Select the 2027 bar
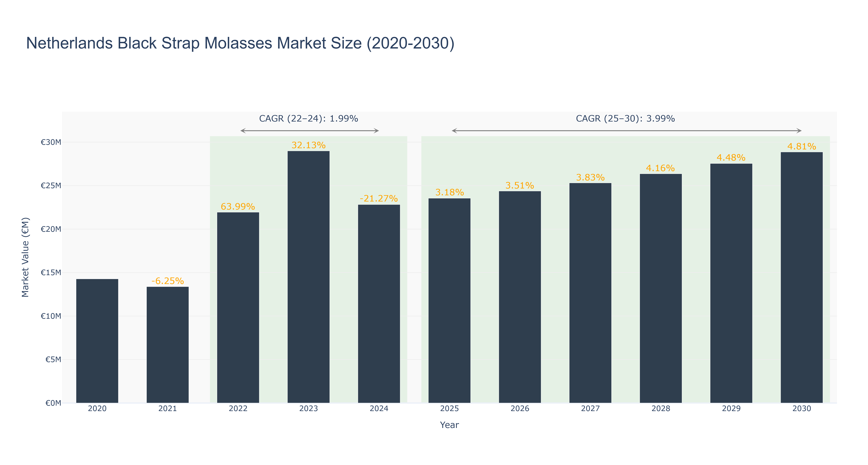This screenshot has height=465, width=868. [x=590, y=293]
